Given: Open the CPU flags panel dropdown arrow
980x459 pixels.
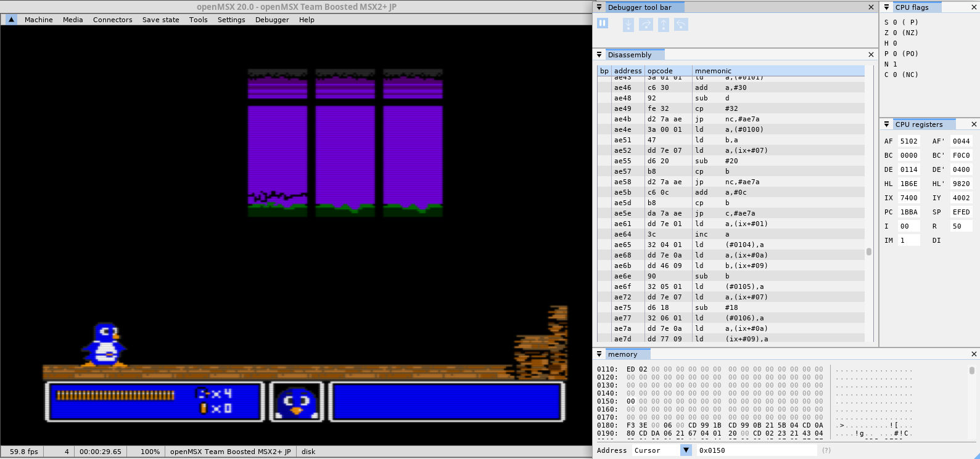Looking at the screenshot, I should (886, 7).
